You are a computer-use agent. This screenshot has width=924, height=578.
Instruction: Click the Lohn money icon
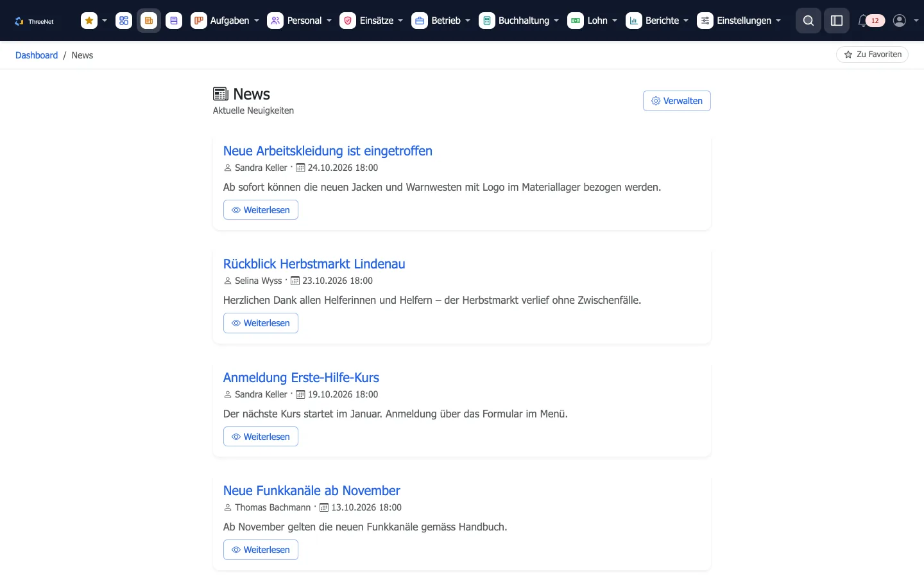(x=576, y=21)
